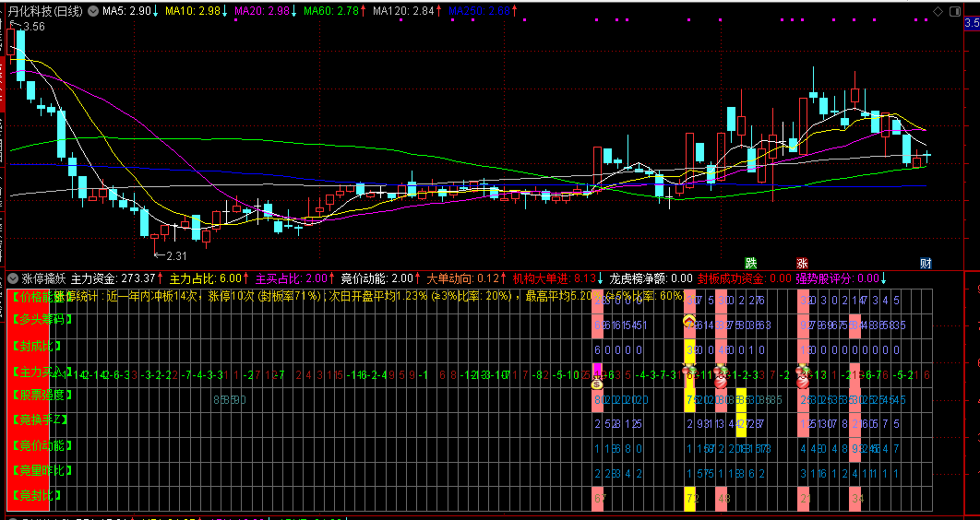
Task: Click the magenta block in the 主力买入 row
Action: [596, 370]
